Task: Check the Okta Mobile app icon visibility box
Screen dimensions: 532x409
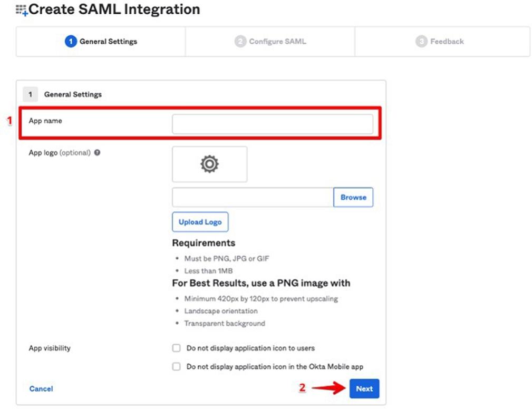Action: click(x=177, y=367)
